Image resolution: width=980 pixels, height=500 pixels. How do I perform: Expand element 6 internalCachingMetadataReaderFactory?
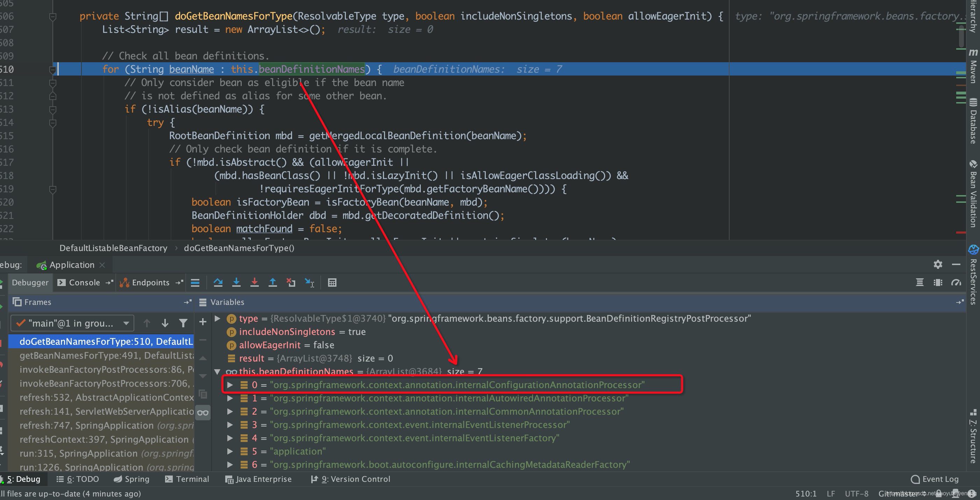pyautogui.click(x=230, y=465)
